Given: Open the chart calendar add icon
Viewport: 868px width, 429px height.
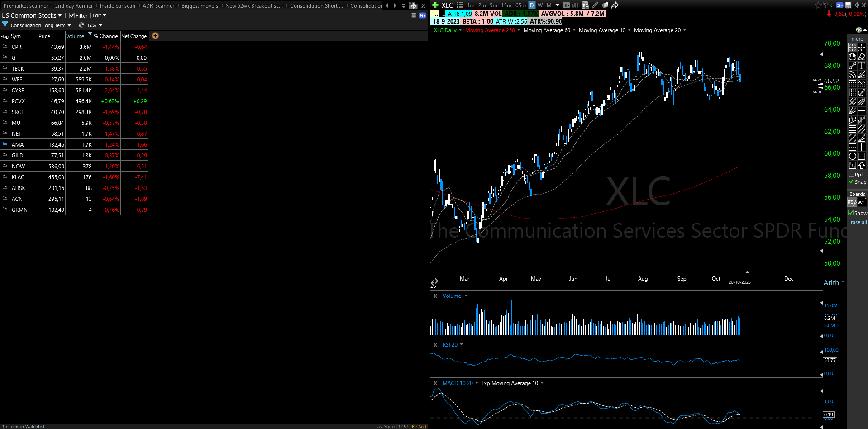Looking at the screenshot, I should (x=585, y=5).
